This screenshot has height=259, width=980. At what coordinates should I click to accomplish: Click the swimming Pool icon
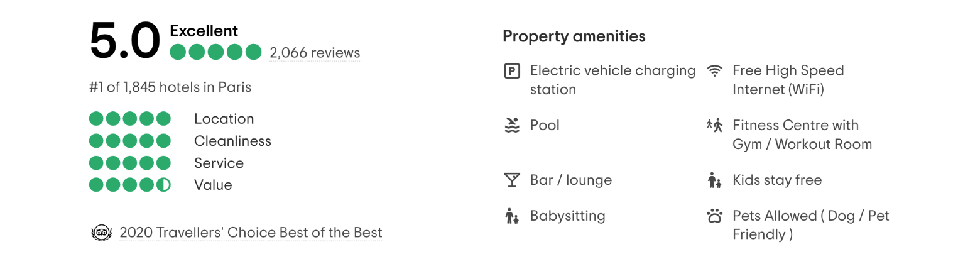(512, 125)
